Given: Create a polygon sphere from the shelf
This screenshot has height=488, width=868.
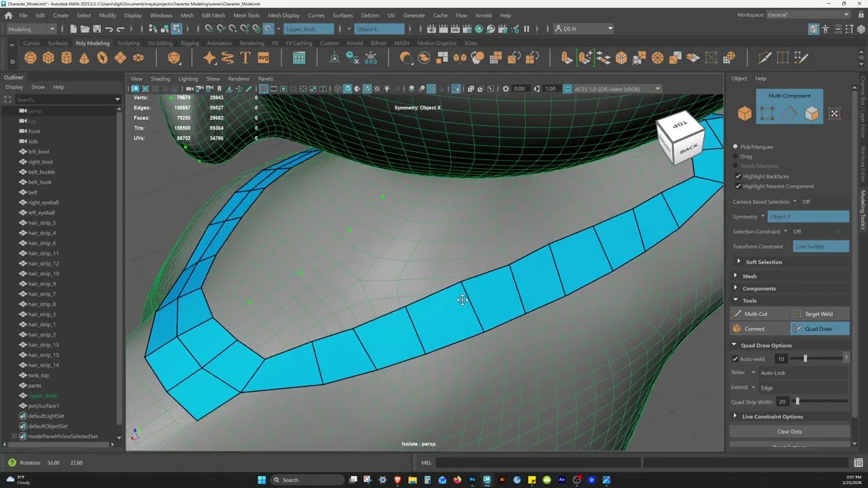Looking at the screenshot, I should tap(31, 58).
